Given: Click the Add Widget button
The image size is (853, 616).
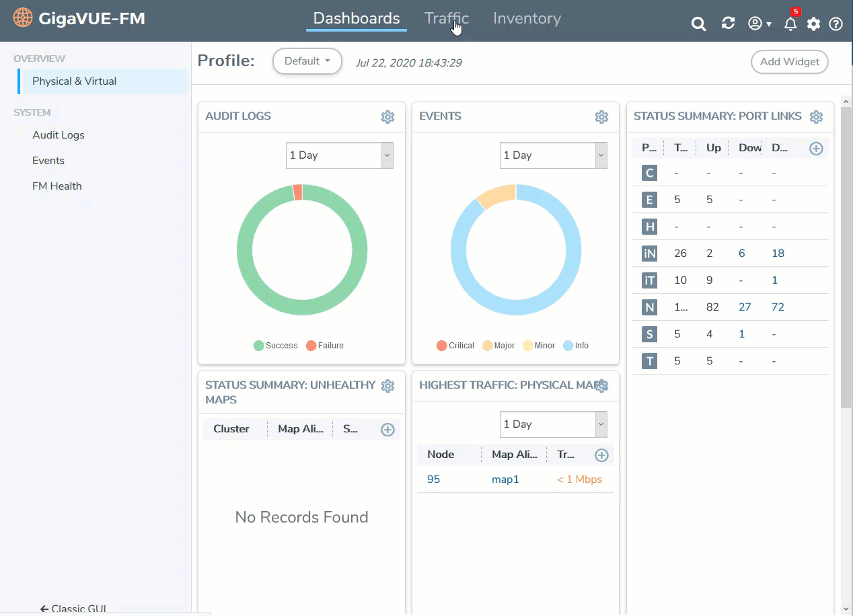Looking at the screenshot, I should point(789,62).
